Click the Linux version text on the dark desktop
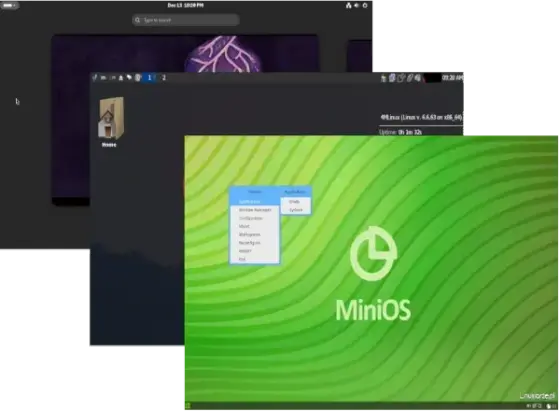Image resolution: width=560 pixels, height=411 pixels. pyautogui.click(x=421, y=117)
